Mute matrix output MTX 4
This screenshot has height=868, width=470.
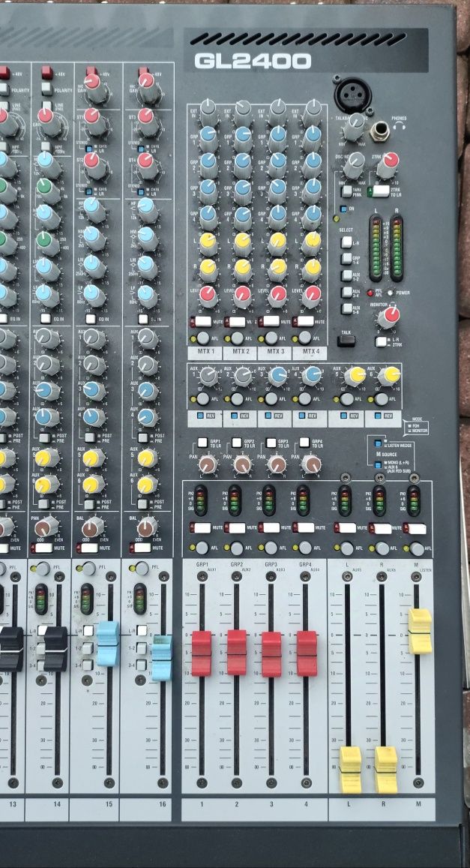pyautogui.click(x=304, y=321)
